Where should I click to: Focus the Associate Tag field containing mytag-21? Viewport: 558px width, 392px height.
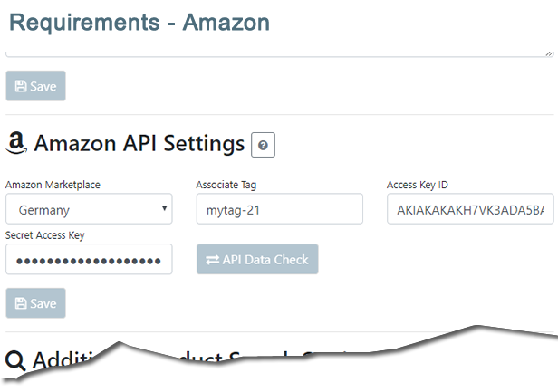pyautogui.click(x=280, y=209)
